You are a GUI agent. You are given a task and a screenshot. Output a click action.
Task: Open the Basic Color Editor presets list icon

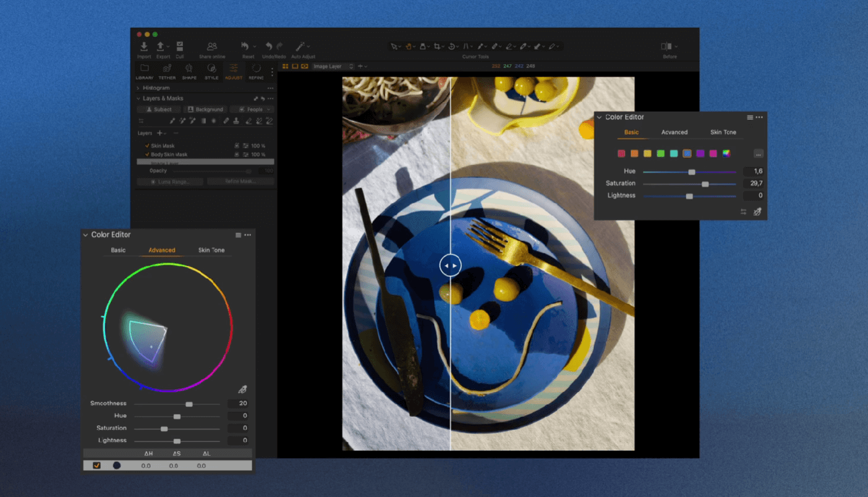(x=750, y=117)
